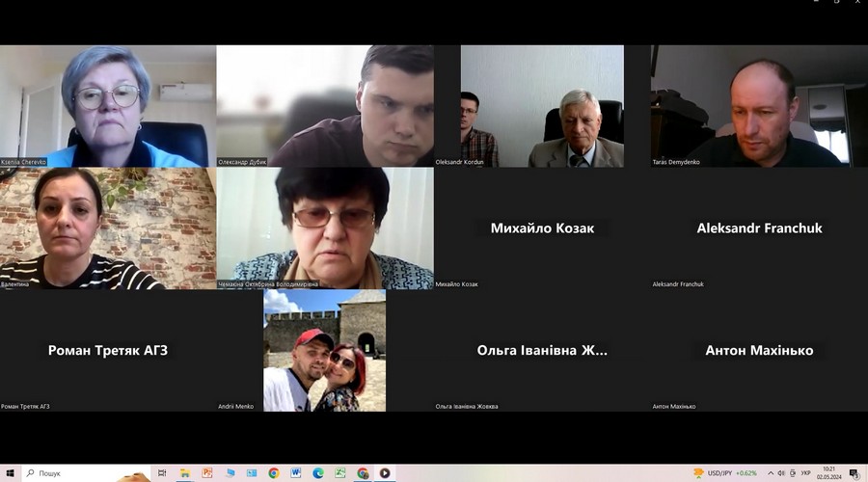Select Taras Demydenko's video tile
Viewport: 868px width, 482px height.
point(759,106)
